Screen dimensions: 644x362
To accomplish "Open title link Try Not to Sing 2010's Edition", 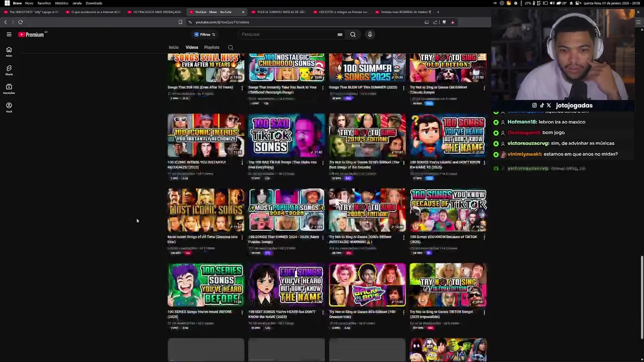I will pos(364,164).
